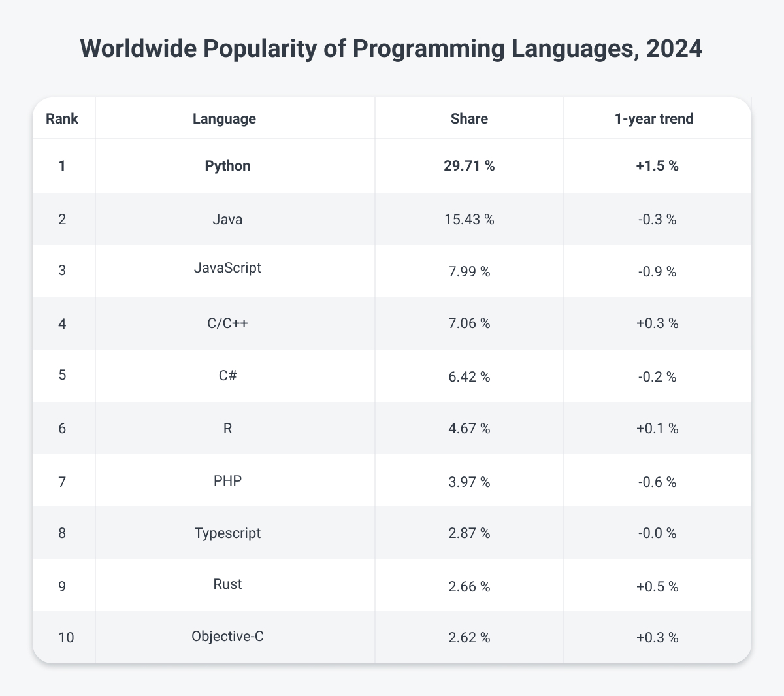Select the Rust language entry
Viewport: 784px width, 696px height.
click(x=227, y=585)
